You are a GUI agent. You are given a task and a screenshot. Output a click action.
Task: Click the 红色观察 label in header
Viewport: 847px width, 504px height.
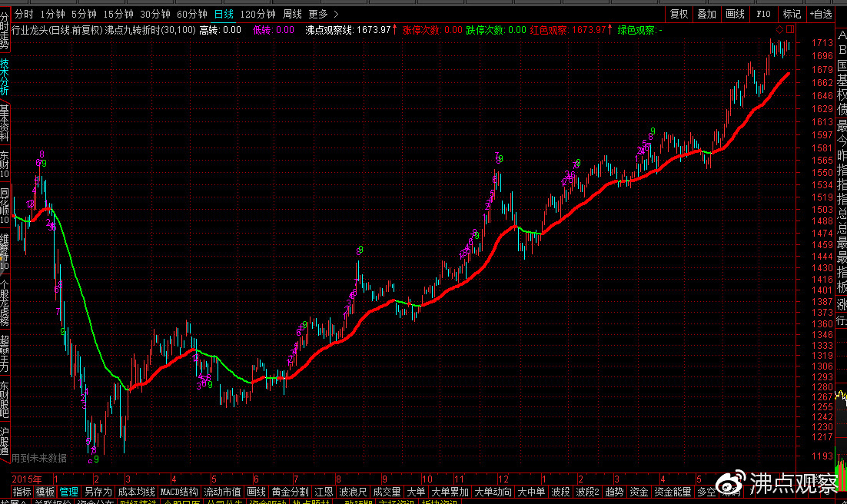pyautogui.click(x=548, y=30)
